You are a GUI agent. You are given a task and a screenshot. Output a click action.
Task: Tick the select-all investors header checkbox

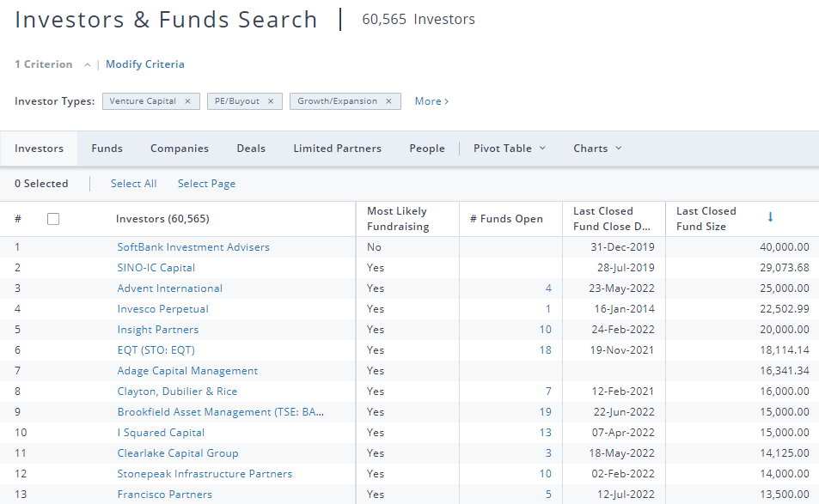tap(53, 219)
